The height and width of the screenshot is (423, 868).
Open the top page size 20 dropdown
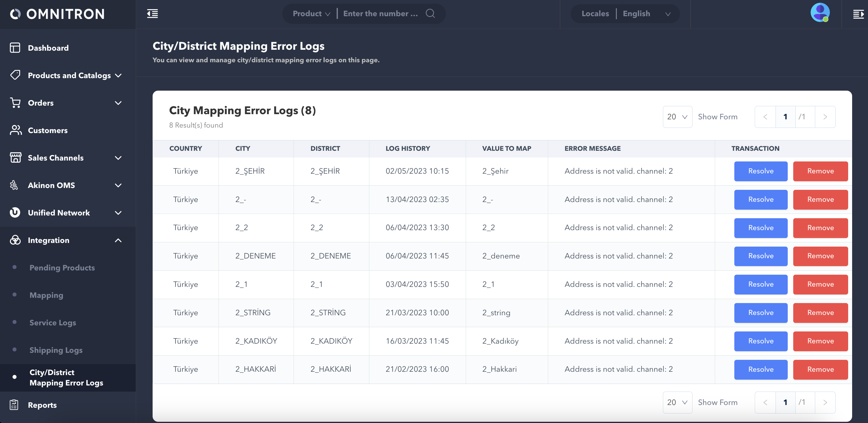click(677, 117)
